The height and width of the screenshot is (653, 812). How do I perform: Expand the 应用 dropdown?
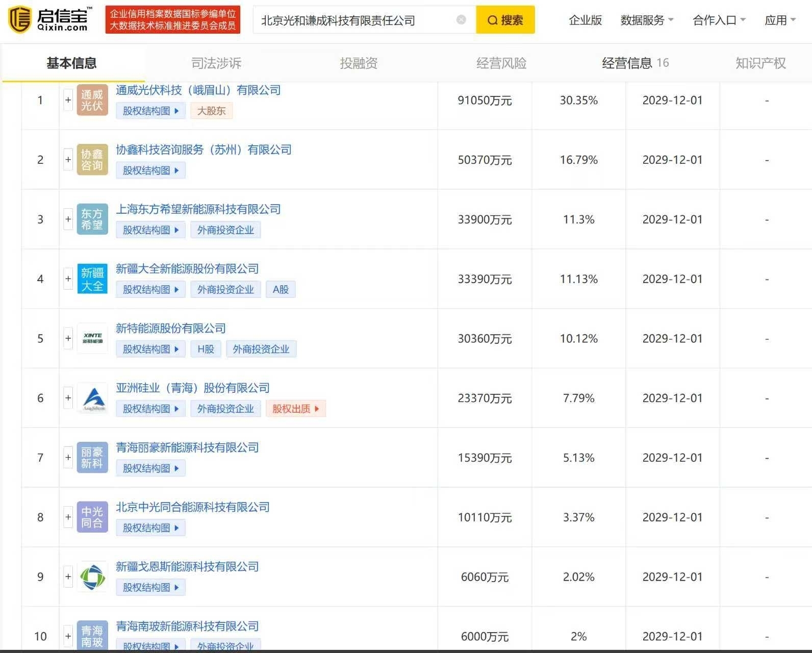(x=780, y=20)
